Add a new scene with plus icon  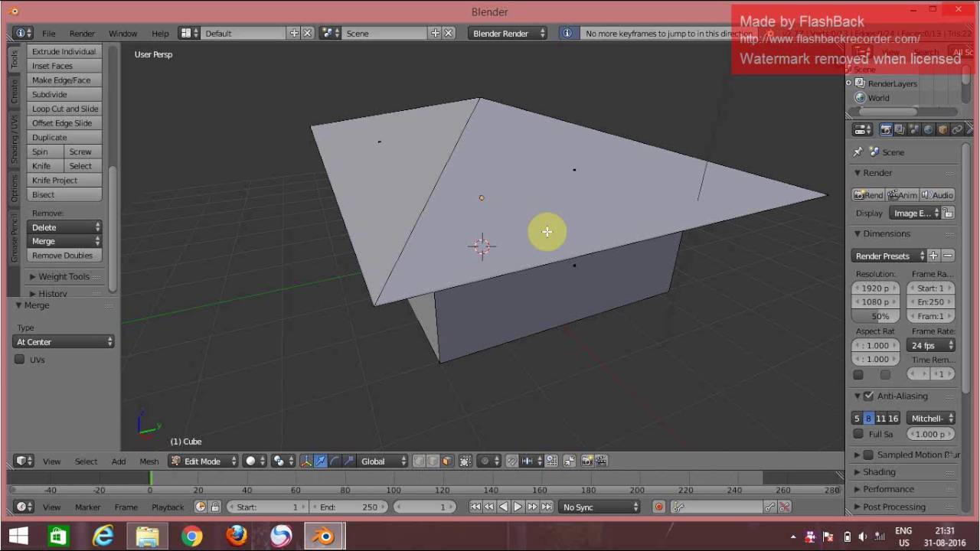pos(435,33)
